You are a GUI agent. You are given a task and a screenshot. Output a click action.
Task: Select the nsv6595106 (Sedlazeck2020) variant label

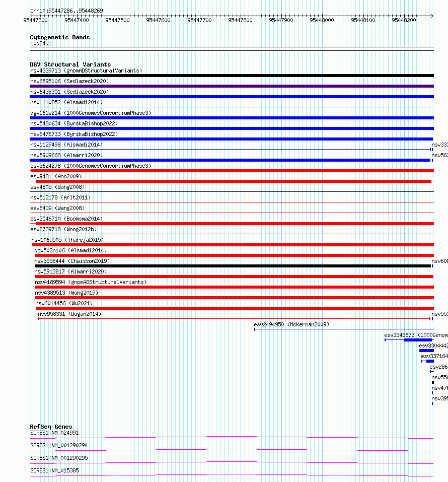pos(69,81)
